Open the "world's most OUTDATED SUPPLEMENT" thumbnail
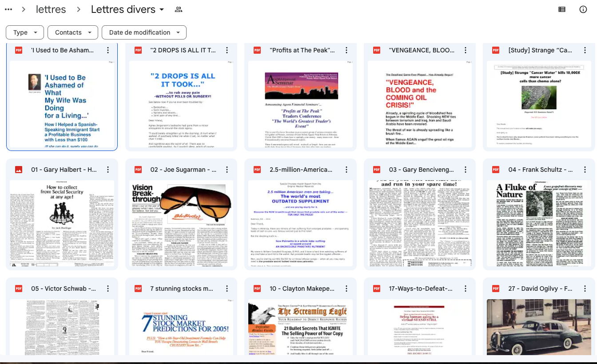This screenshot has height=364, width=597. 301,223
